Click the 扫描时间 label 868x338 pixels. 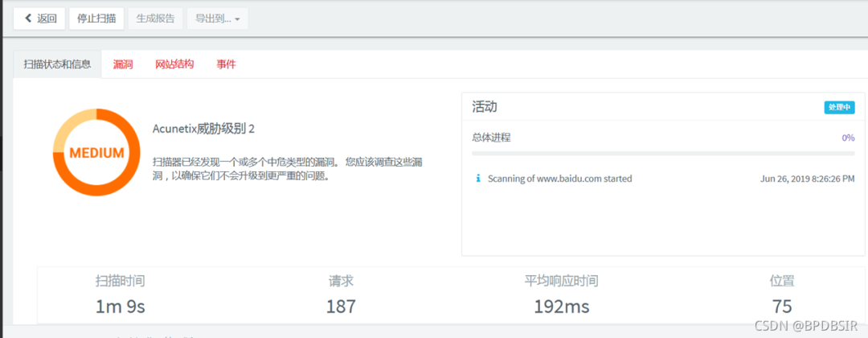tap(120, 281)
